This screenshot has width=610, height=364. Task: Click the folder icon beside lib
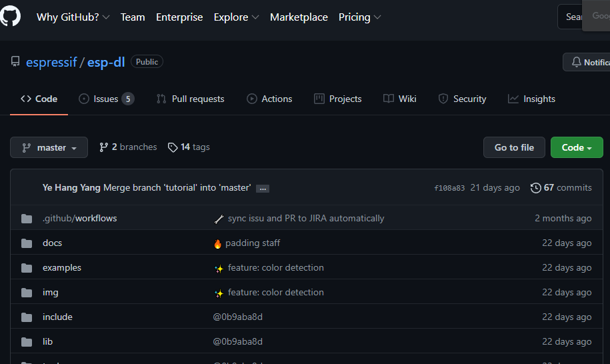(27, 342)
